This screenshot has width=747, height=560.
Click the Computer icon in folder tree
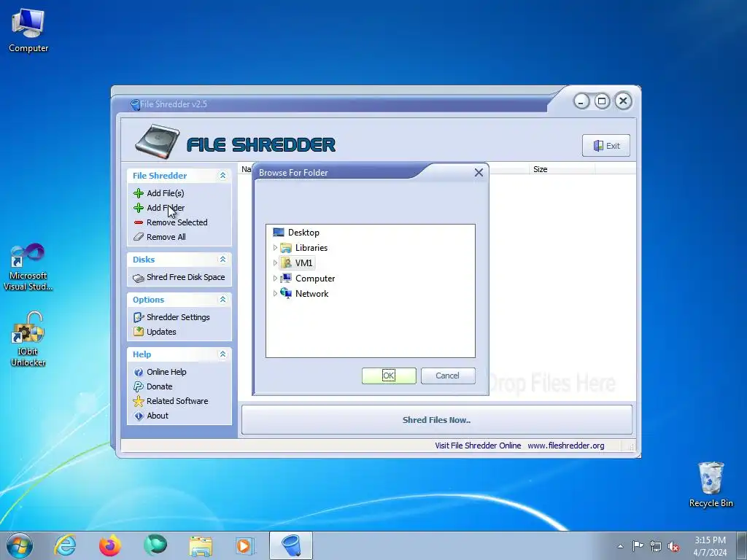[286, 278]
